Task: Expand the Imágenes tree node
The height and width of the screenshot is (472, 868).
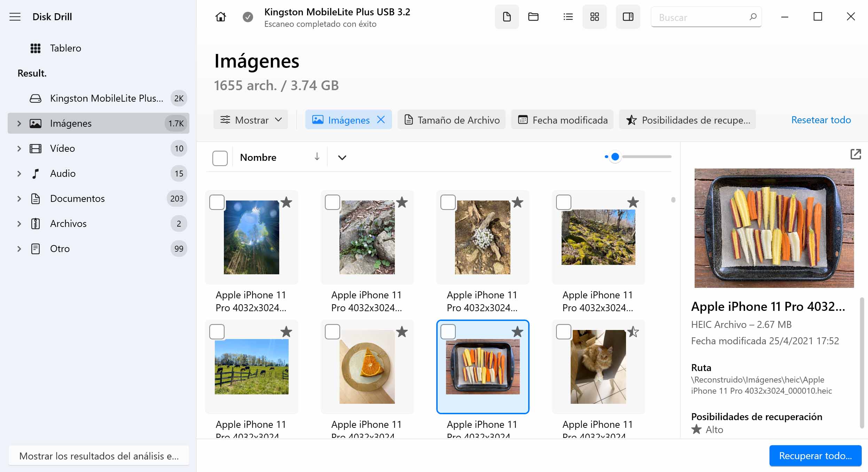Action: (19, 123)
